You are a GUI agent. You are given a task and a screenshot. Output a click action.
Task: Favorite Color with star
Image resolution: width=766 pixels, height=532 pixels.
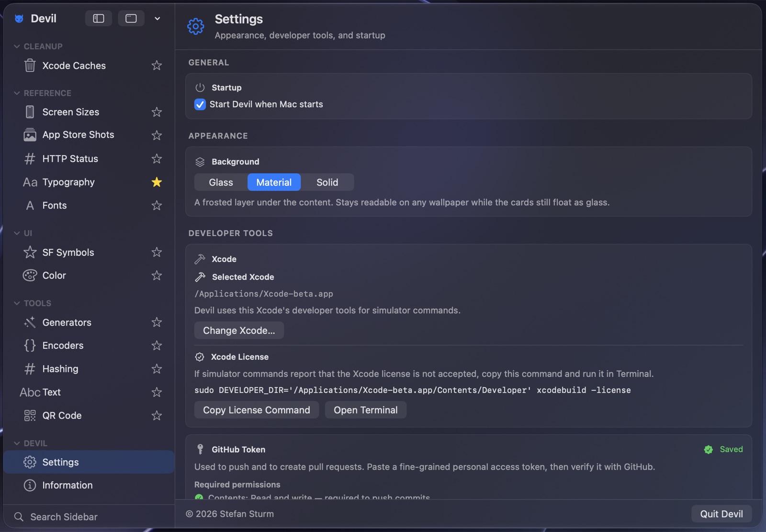pyautogui.click(x=157, y=276)
